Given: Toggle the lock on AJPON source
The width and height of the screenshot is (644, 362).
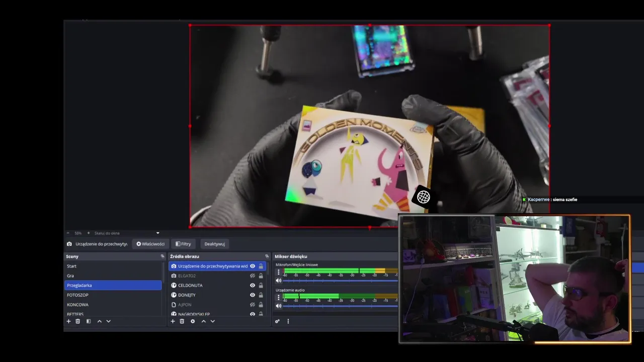Looking at the screenshot, I should coord(261,305).
